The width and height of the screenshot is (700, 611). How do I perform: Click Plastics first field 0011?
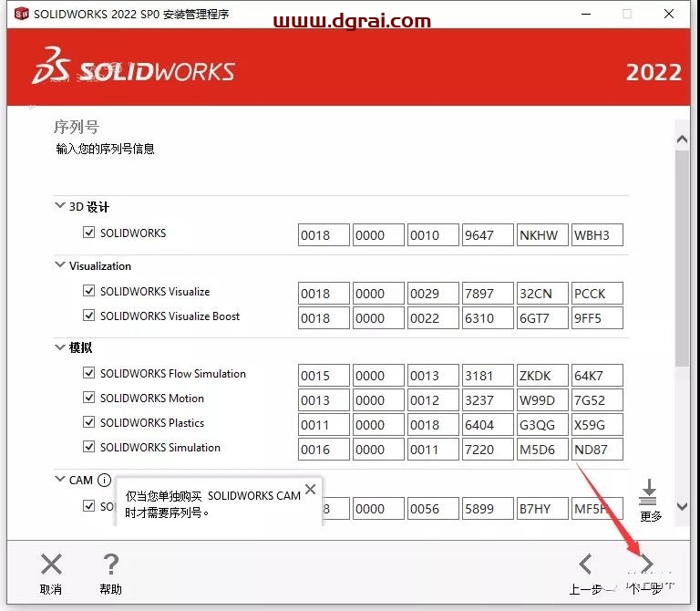click(324, 425)
